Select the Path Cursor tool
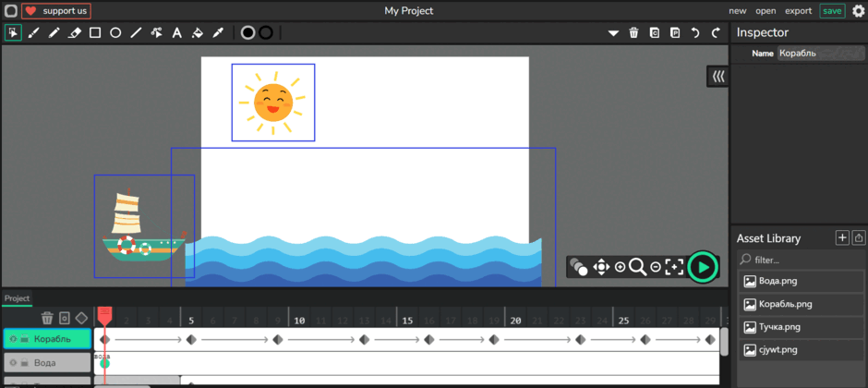 point(157,33)
